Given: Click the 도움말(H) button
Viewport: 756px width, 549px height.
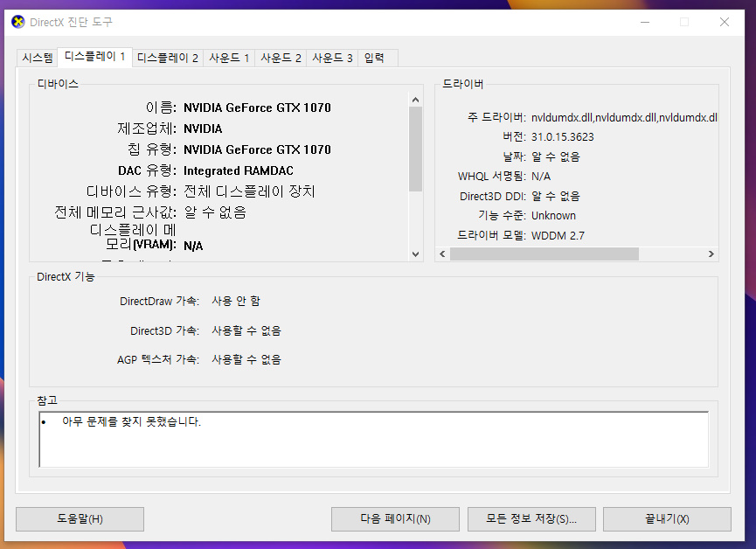Looking at the screenshot, I should (x=80, y=519).
